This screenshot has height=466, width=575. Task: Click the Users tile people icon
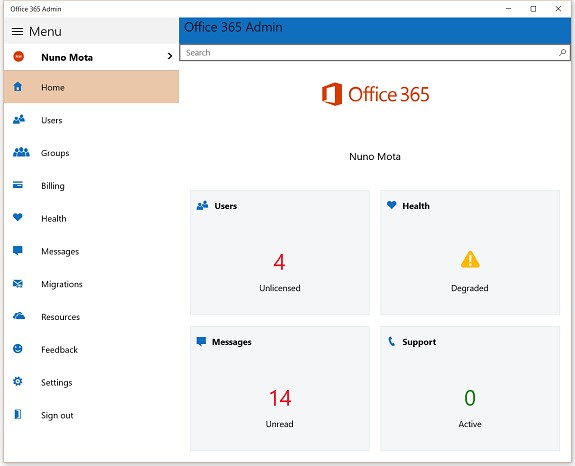click(x=202, y=205)
